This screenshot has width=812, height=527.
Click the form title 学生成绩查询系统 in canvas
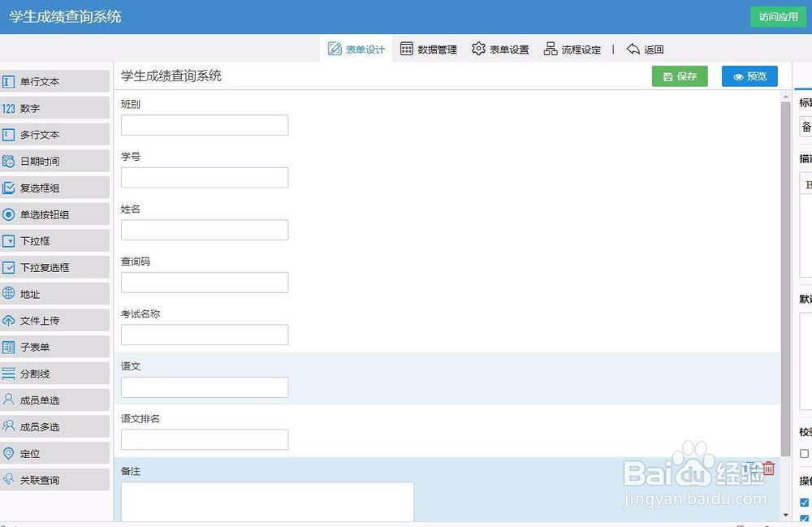point(171,76)
